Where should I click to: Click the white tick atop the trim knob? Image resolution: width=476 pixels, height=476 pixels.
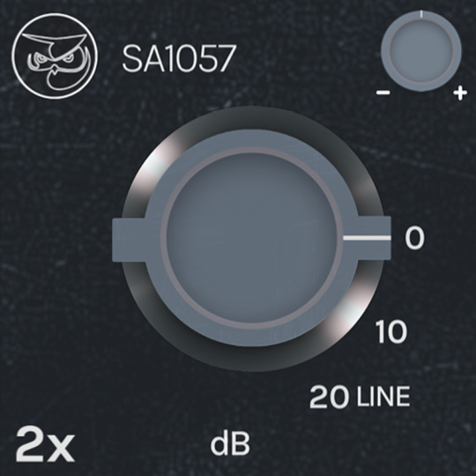[421, 14]
